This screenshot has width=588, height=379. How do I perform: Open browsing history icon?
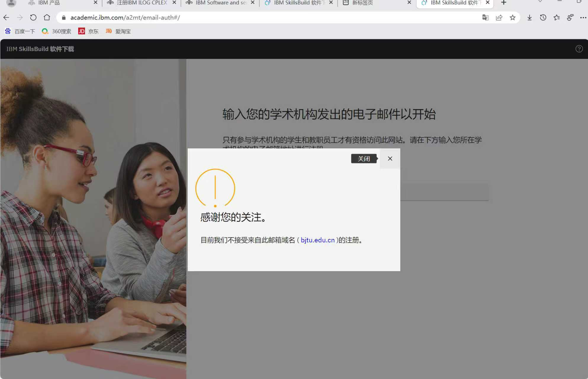point(543,17)
